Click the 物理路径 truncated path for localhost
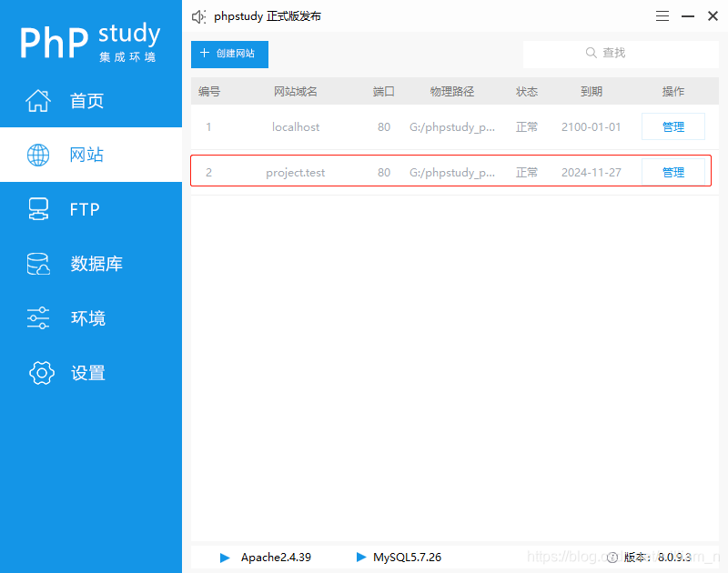The width and height of the screenshot is (728, 573). pyautogui.click(x=452, y=126)
